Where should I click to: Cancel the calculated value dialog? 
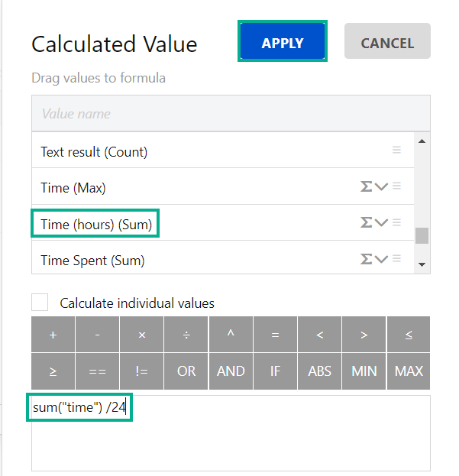tap(387, 43)
